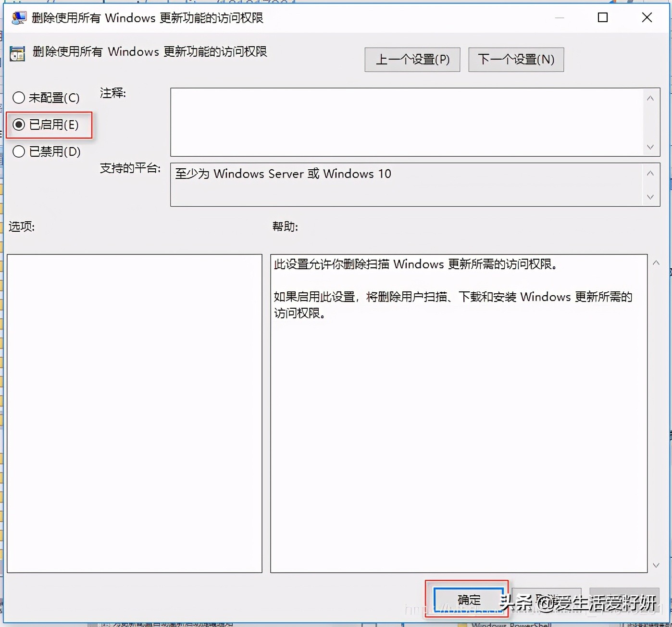Viewport: 672px width, 627px height.
Task: Click help text 此设置允许你删除扫描 Windows 更新所需的访问权限
Action: pyautogui.click(x=416, y=264)
